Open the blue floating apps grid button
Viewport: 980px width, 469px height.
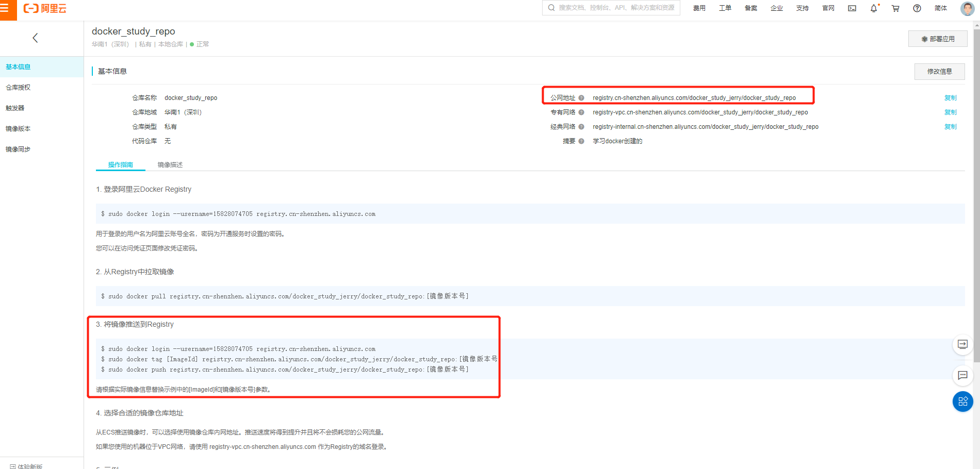pos(962,401)
